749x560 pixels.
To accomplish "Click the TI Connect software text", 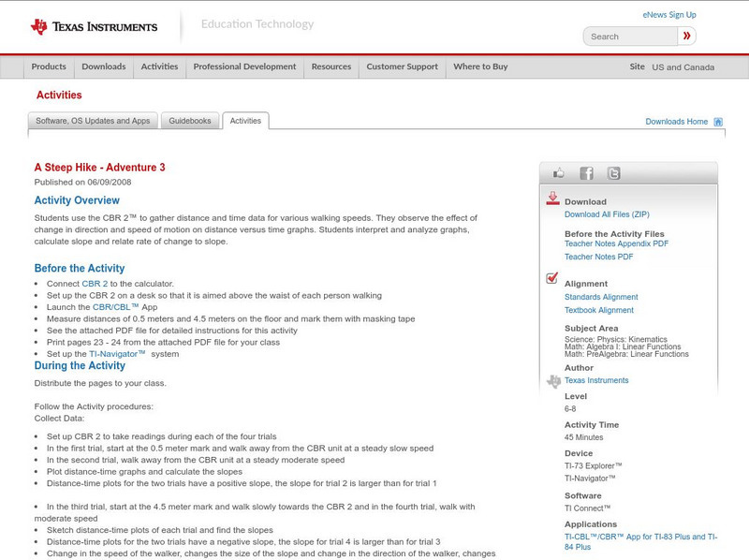I will [587, 508].
